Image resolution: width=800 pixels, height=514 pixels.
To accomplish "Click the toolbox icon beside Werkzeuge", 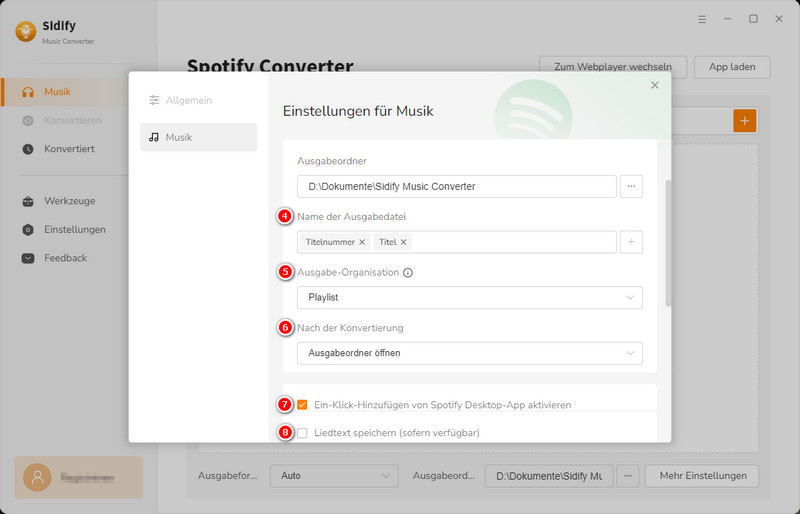I will tap(28, 201).
